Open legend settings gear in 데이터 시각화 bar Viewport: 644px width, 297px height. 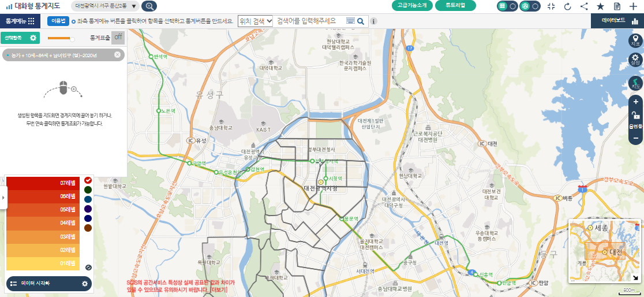[x=85, y=284]
